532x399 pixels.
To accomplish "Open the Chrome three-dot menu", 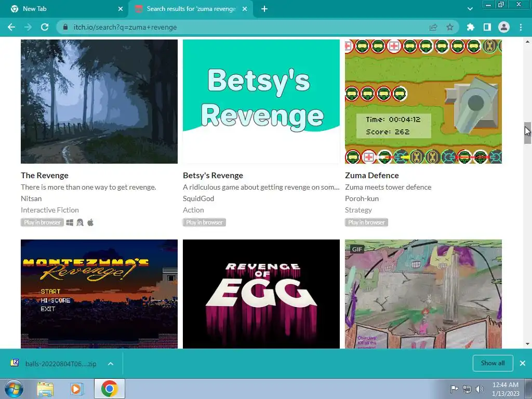I will coord(521,27).
